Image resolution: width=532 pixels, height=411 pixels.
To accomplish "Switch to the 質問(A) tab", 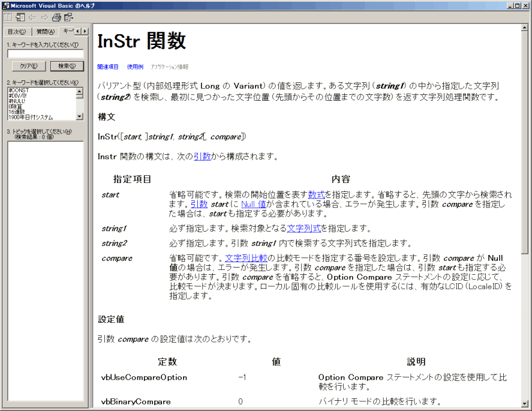I will pyautogui.click(x=46, y=31).
